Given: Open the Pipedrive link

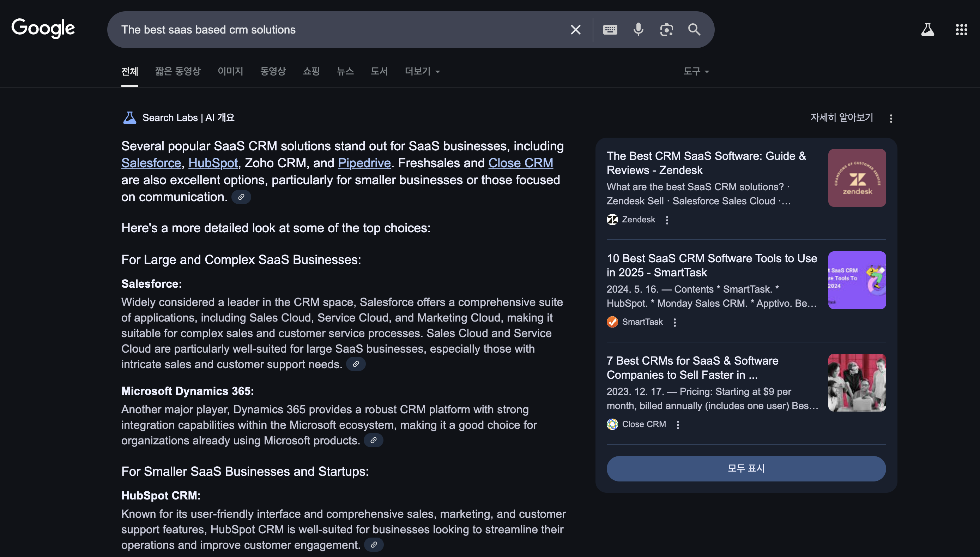Looking at the screenshot, I should (364, 163).
